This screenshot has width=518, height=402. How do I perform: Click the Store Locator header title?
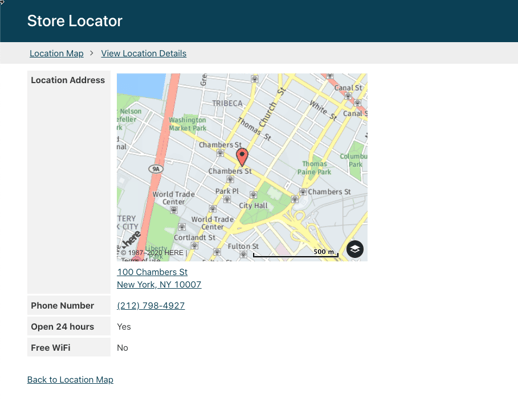[x=75, y=21]
